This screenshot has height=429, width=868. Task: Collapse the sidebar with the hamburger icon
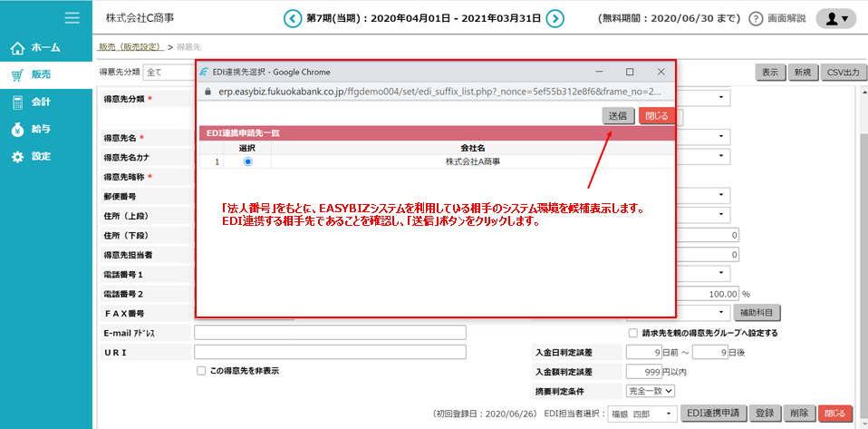[72, 18]
